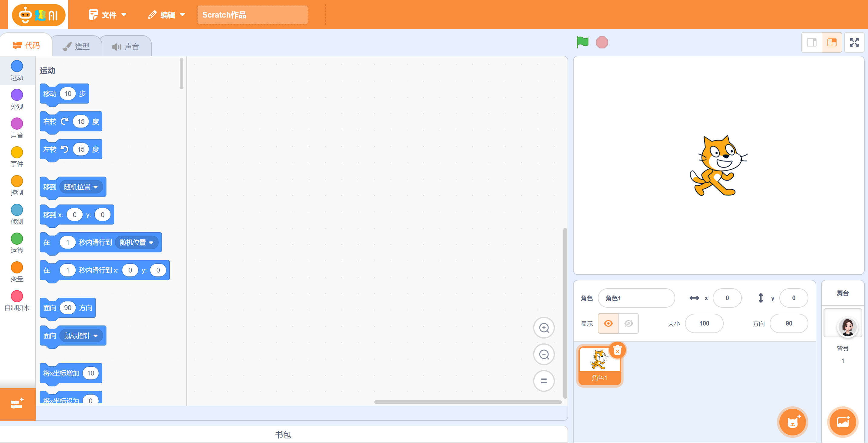
Task: Zoom out the code workspace
Action: point(544,354)
